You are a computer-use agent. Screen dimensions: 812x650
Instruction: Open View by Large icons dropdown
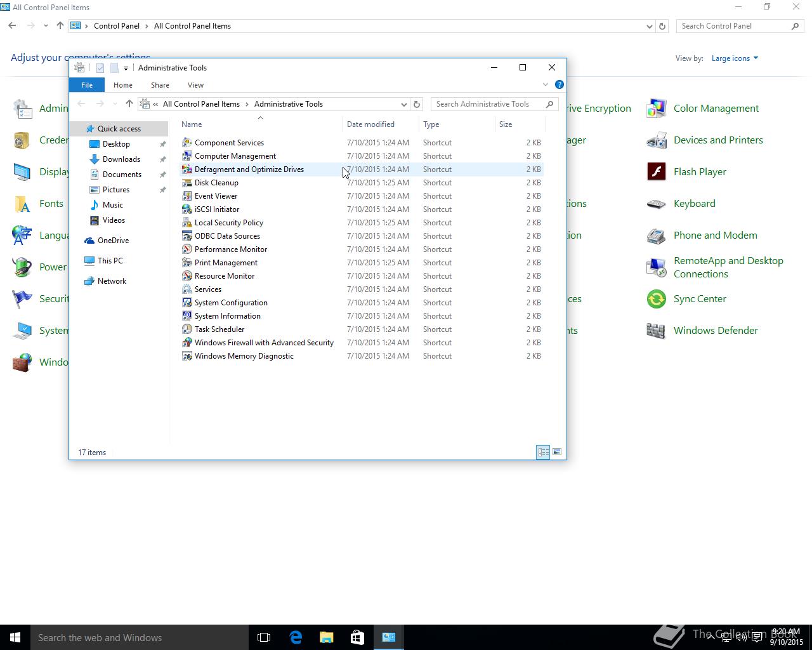[735, 58]
